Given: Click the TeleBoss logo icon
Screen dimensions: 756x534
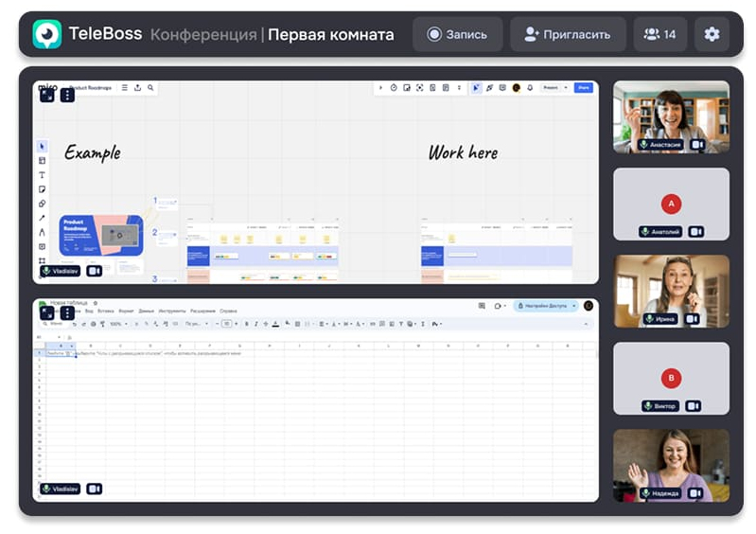Looking at the screenshot, I should tap(46, 34).
